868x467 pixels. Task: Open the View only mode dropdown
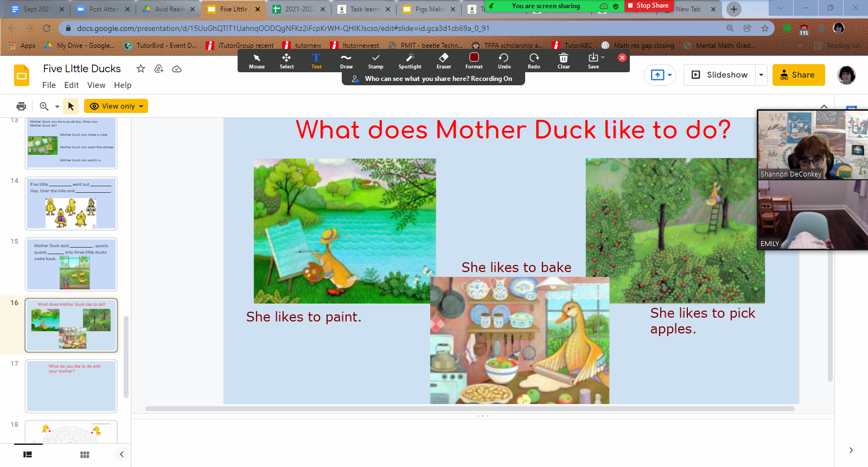coord(116,106)
